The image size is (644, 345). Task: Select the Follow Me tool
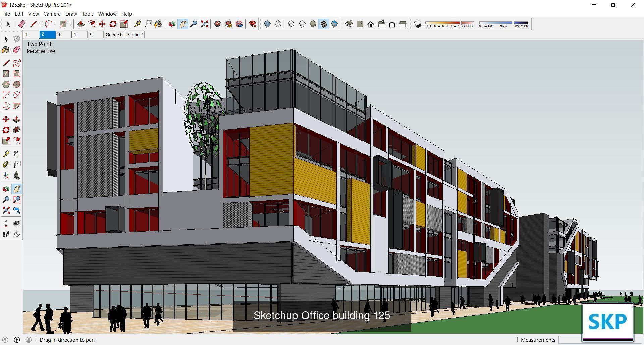coord(17,130)
